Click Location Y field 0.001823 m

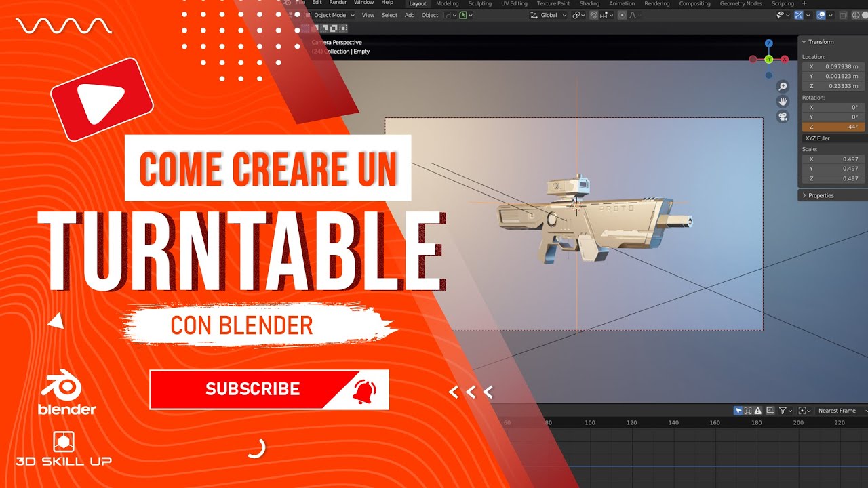tap(833, 76)
